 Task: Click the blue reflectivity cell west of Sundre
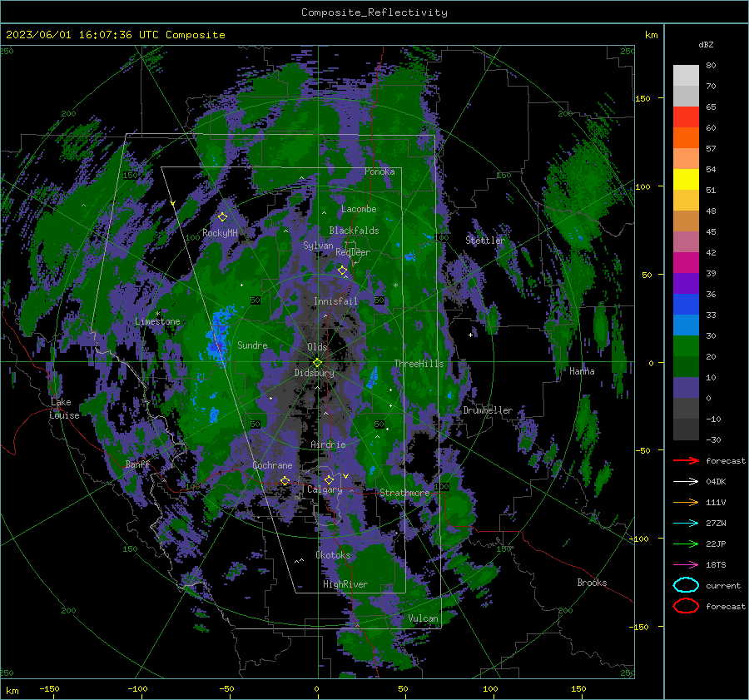[218, 337]
